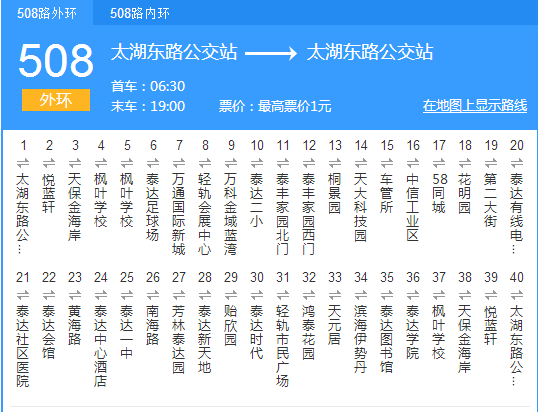The width and height of the screenshot is (538, 412).
Task: Select stop 3 天保金海岸
Action: pos(75,207)
